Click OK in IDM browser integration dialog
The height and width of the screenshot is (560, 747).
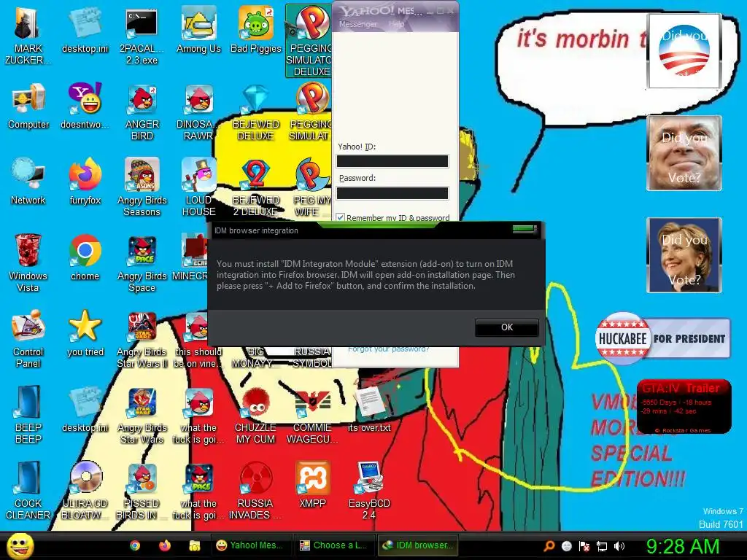tap(507, 327)
